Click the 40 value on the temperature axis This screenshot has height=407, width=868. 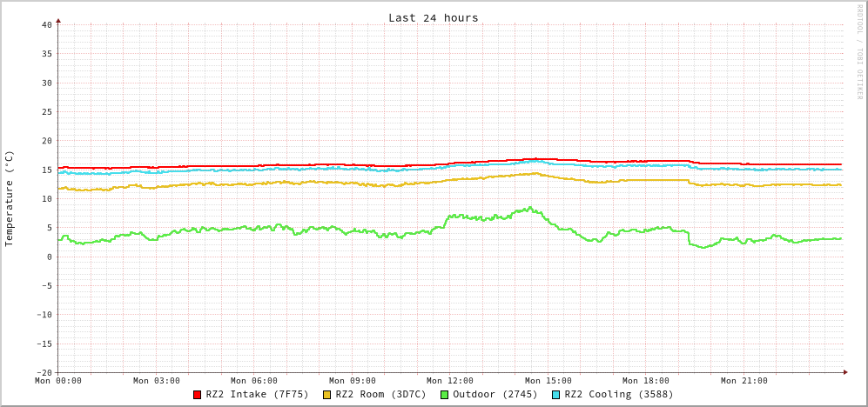pyautogui.click(x=46, y=24)
